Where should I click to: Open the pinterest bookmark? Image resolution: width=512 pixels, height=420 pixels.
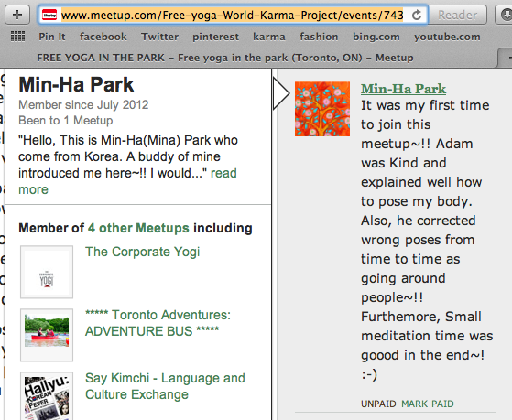(x=215, y=37)
